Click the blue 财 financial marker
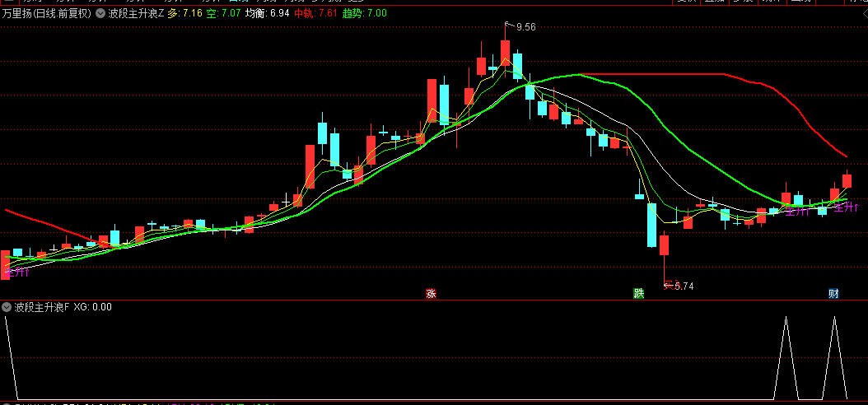 [x=833, y=293]
